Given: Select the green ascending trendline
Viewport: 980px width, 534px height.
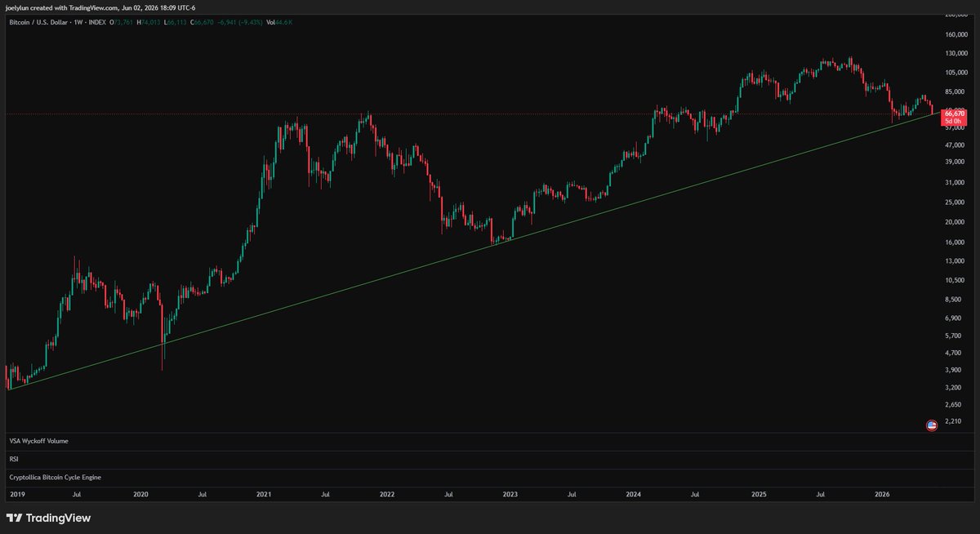Looking at the screenshot, I should 474,252.
